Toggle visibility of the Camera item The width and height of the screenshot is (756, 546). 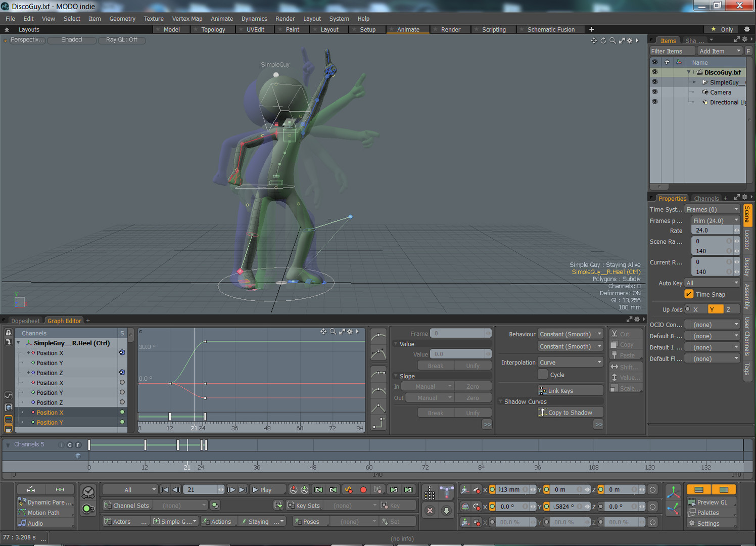click(654, 92)
